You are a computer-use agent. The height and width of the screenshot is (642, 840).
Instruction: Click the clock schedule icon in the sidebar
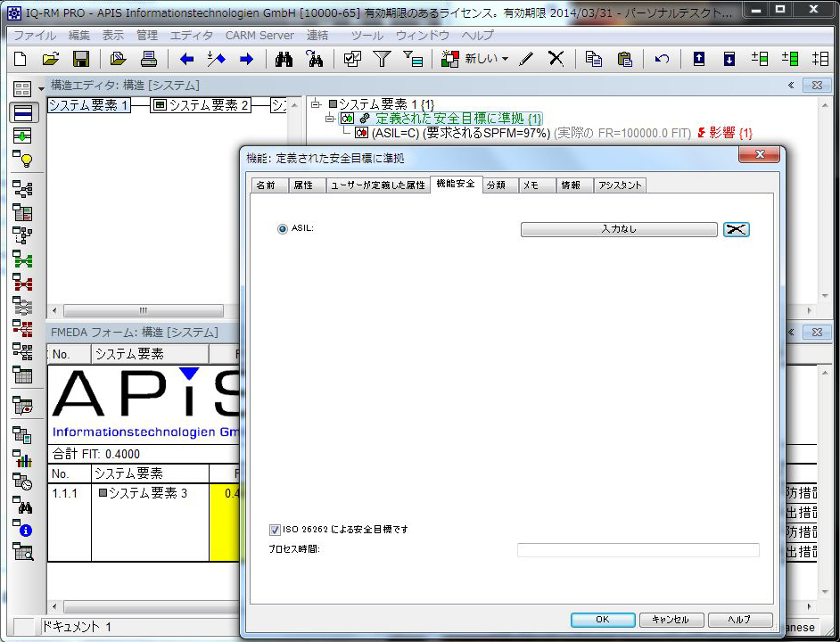[22, 482]
